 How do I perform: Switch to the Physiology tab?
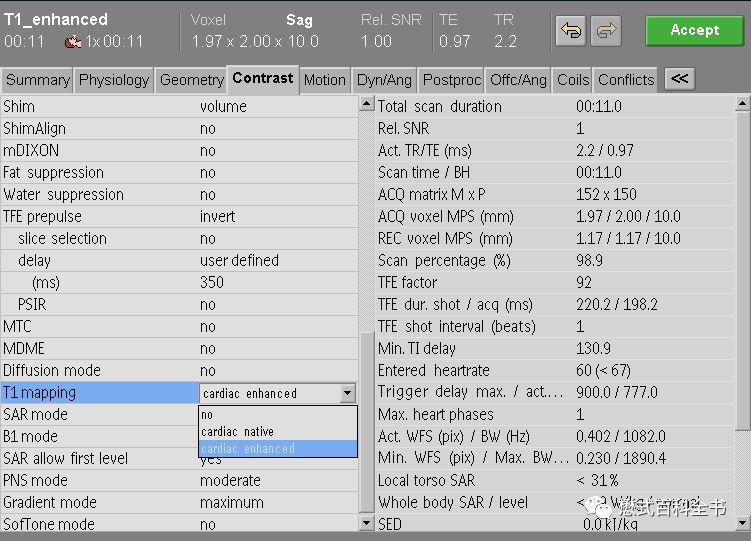114,80
